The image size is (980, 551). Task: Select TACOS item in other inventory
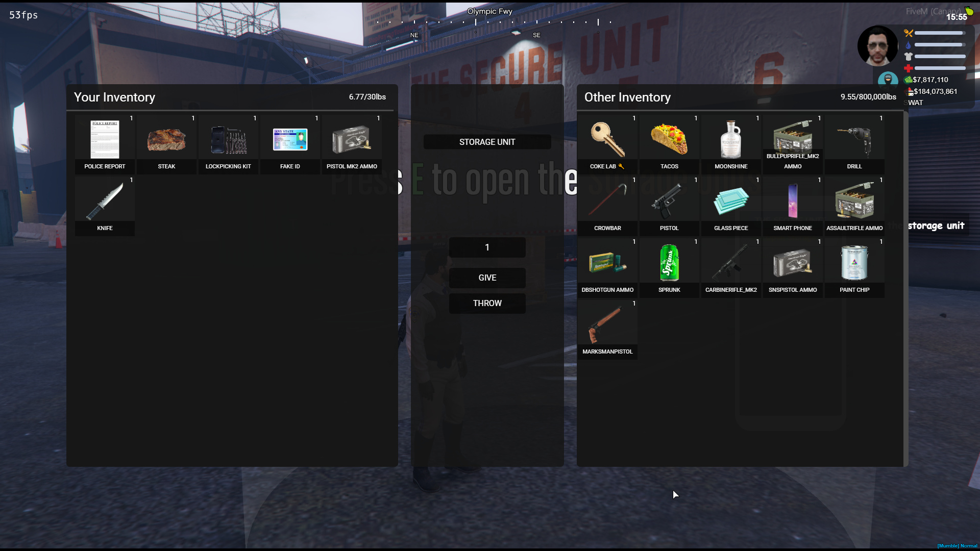(x=669, y=141)
